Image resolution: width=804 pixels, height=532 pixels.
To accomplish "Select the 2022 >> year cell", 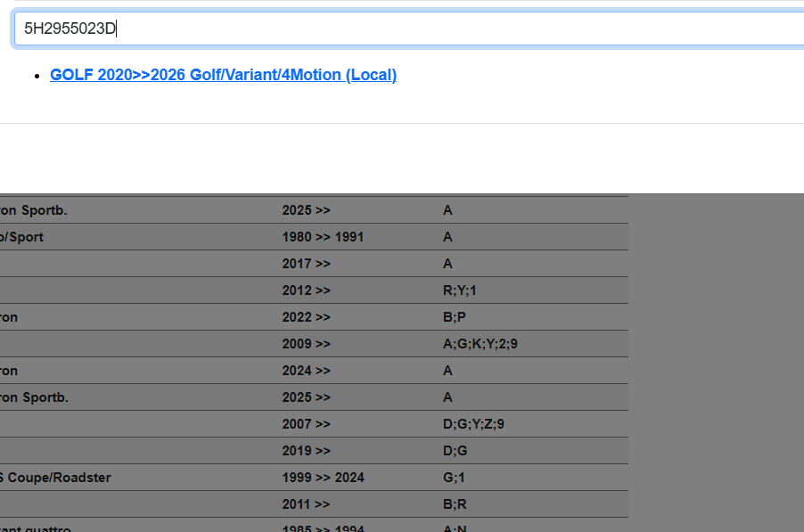I will [306, 317].
